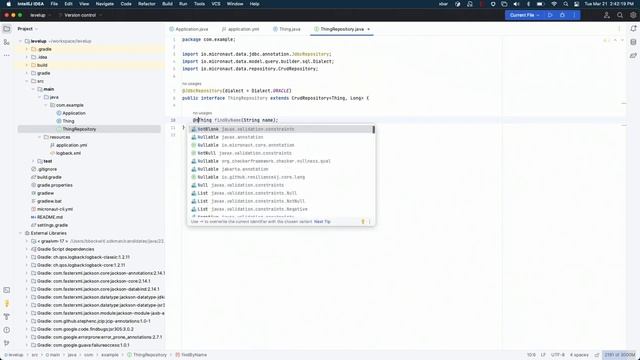Open the Terminal tool window icon
The image size is (640, 360).
(7, 290)
